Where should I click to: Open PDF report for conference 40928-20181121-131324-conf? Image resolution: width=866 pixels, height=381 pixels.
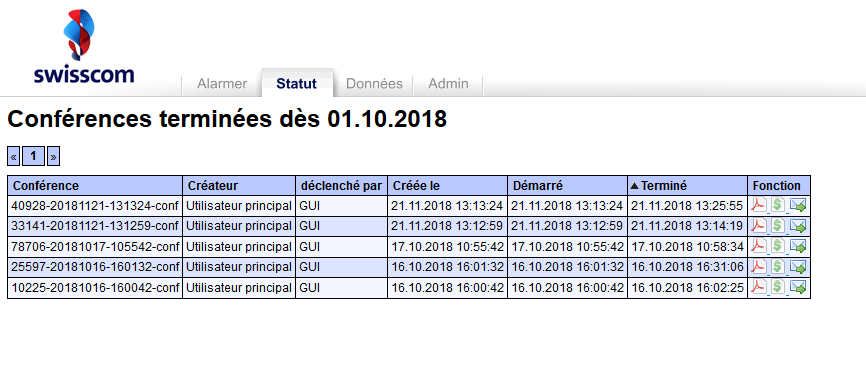point(759,205)
